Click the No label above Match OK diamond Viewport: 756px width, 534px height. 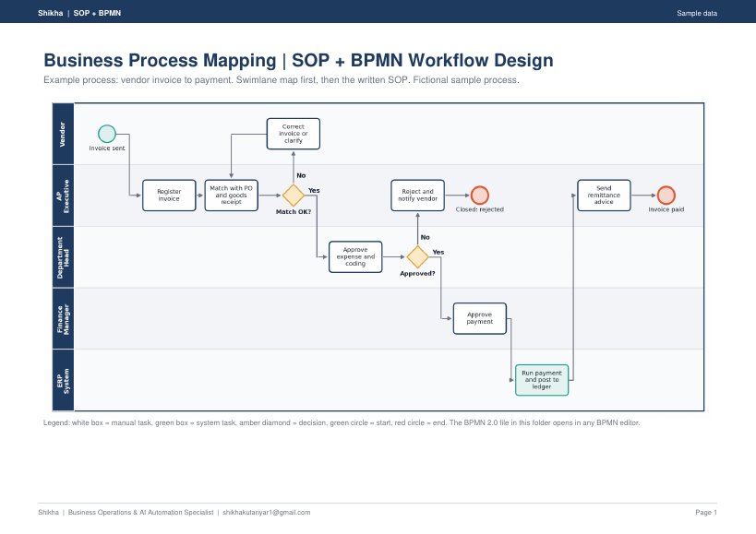pos(301,175)
